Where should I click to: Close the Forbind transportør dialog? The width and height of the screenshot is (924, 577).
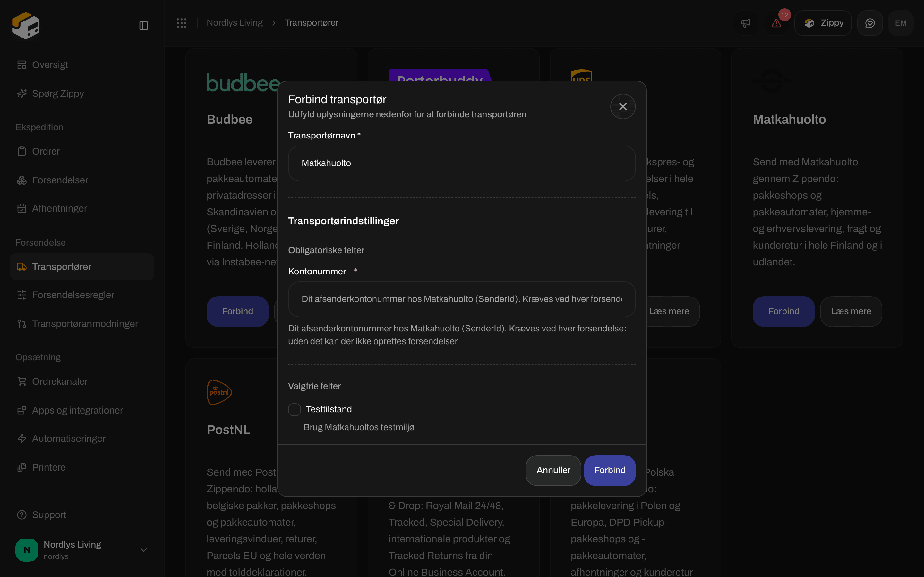623,106
